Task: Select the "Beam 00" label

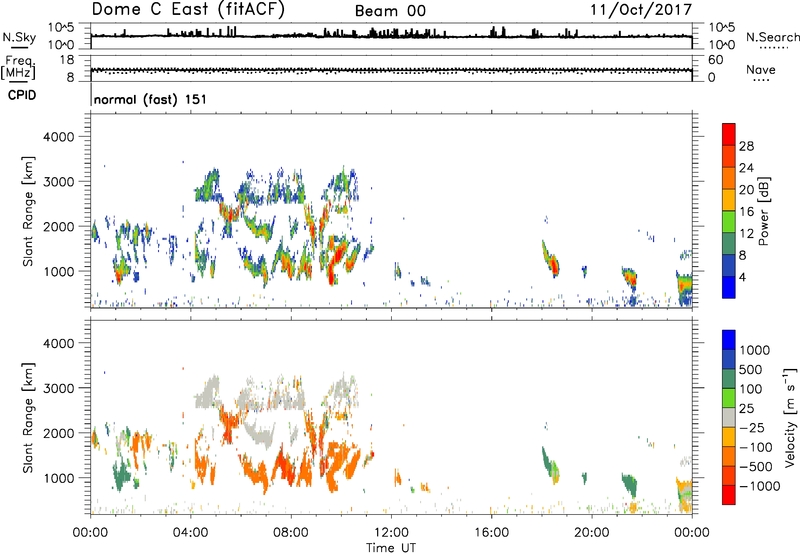Action: coord(390,11)
